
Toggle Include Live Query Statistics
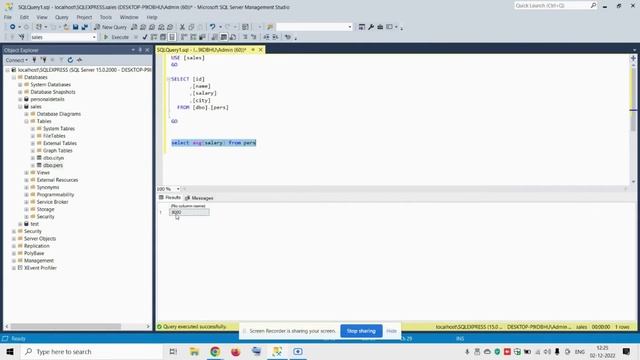[x=193, y=37]
